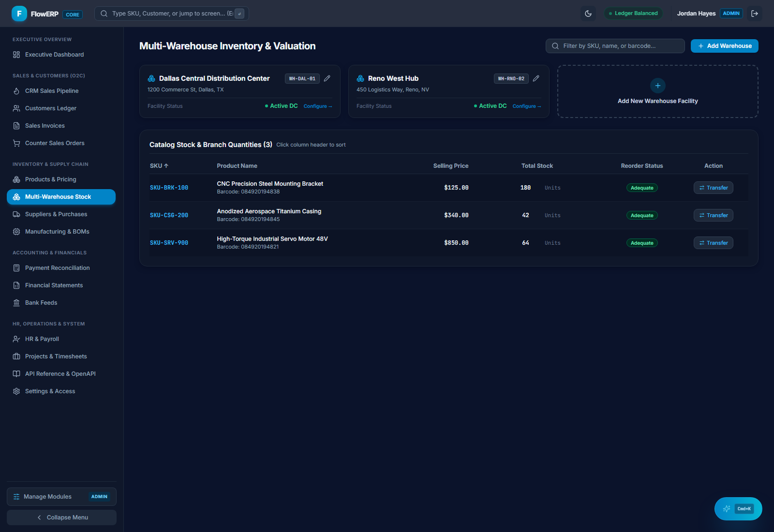Click the Dallas warehouse boxes icon
Image resolution: width=774 pixels, height=532 pixels.
pos(151,78)
